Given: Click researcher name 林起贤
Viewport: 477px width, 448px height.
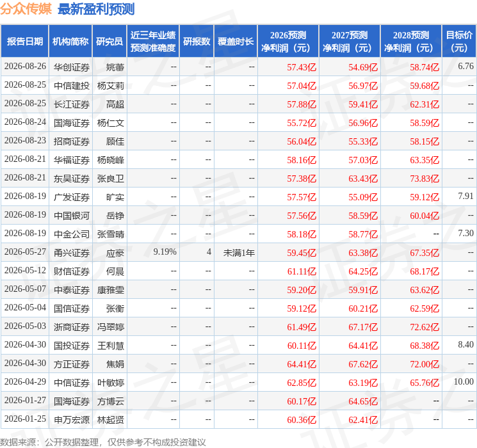Looking at the screenshot, I should click(110, 420).
